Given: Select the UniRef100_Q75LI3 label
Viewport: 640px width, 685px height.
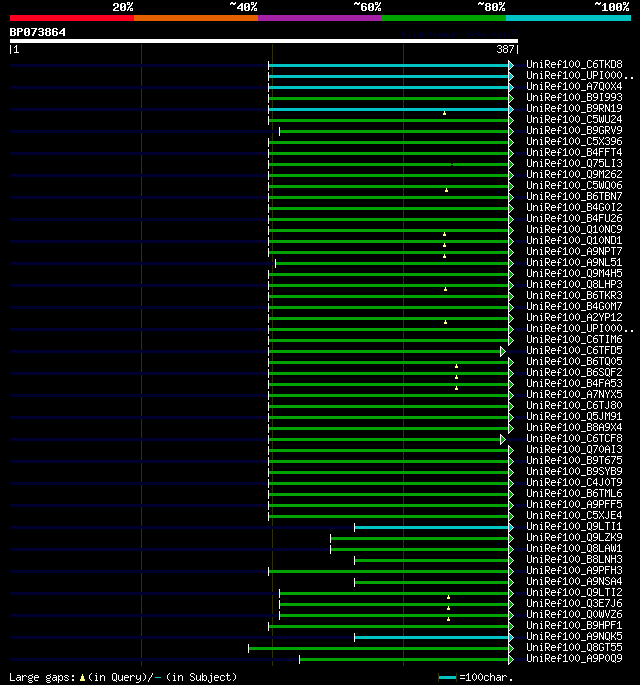Looking at the screenshot, I should (574, 163).
